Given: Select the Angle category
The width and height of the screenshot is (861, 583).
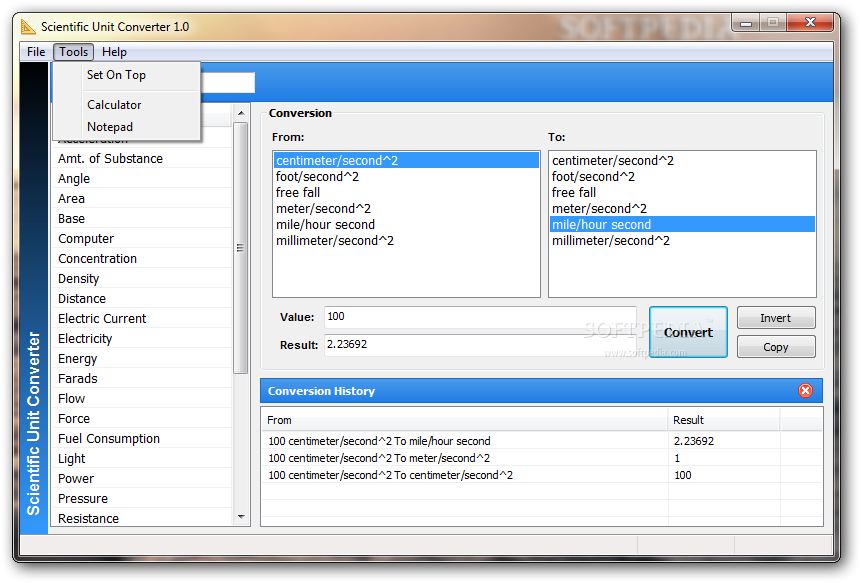Looking at the screenshot, I should [x=142, y=178].
